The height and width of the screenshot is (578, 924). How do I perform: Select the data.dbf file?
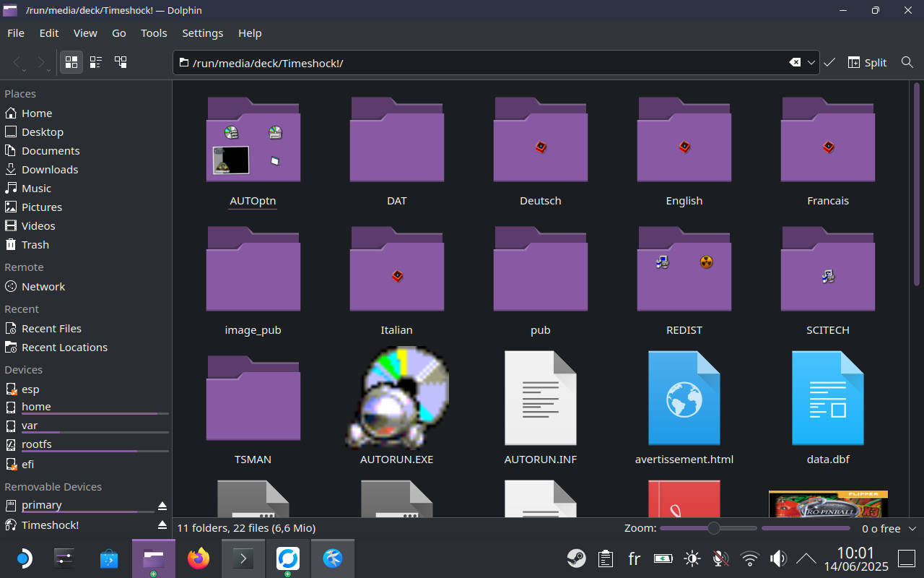[x=828, y=409]
